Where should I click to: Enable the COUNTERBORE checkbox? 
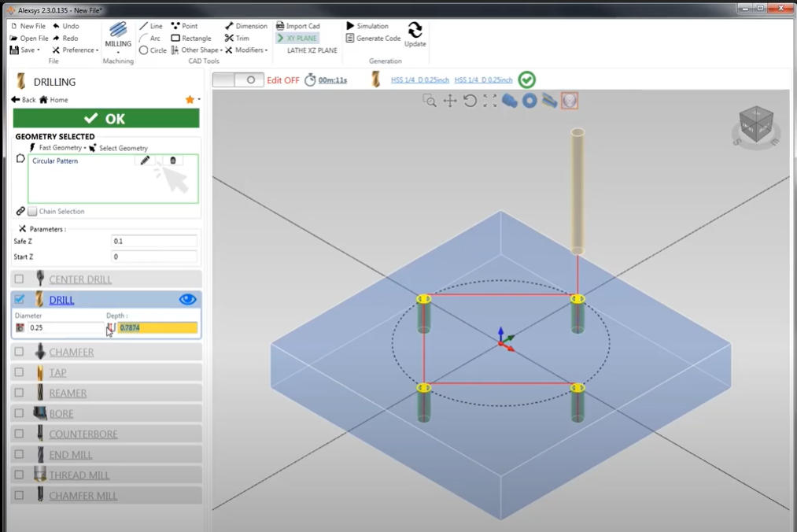[x=20, y=434]
